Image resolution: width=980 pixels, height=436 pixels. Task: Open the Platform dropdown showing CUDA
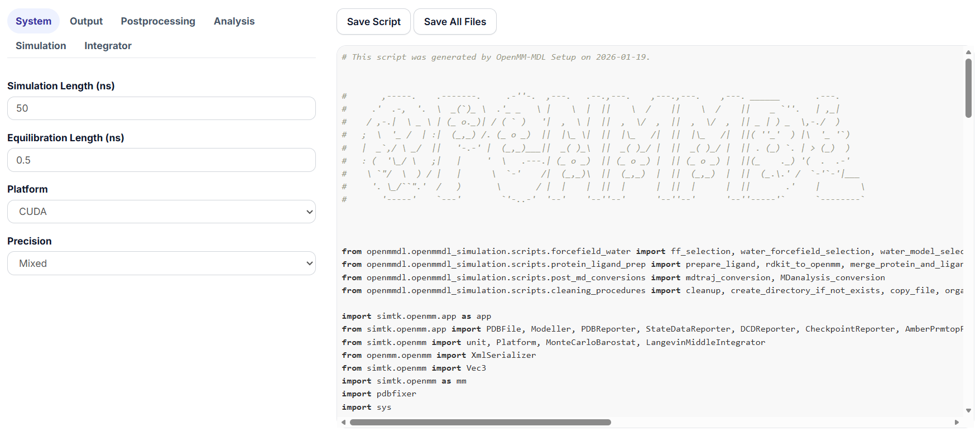(x=161, y=212)
